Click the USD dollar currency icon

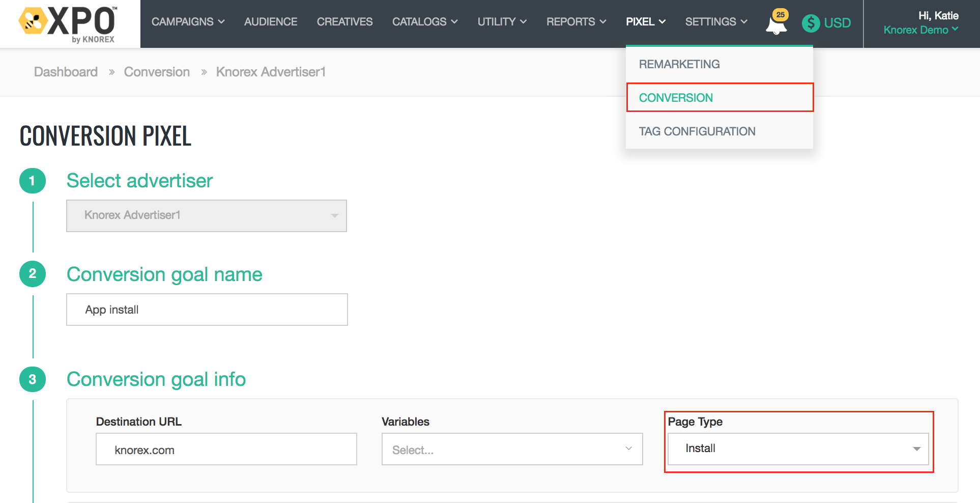(x=811, y=23)
